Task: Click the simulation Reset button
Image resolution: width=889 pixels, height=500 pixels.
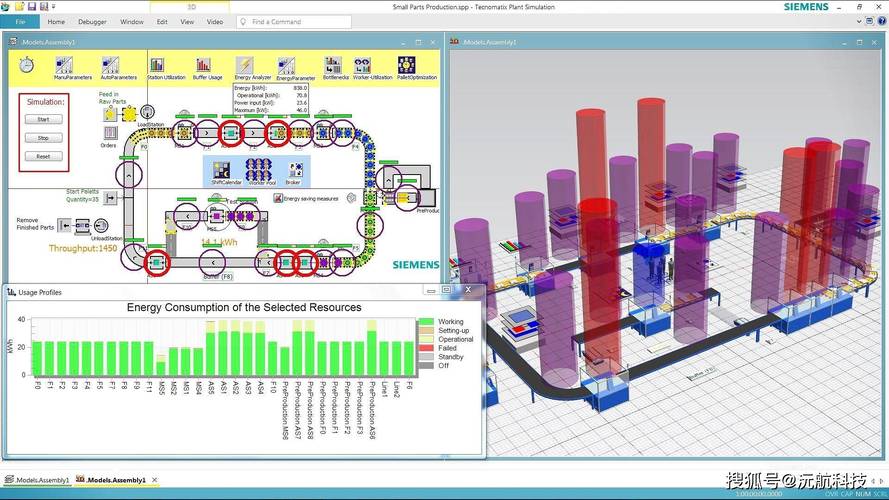Action: [x=44, y=156]
